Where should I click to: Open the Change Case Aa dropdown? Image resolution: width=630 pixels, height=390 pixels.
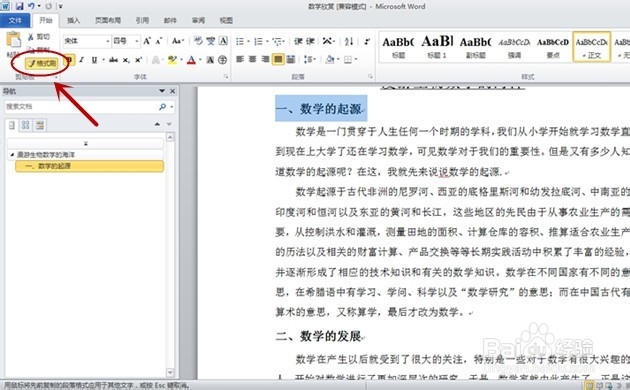[178, 41]
